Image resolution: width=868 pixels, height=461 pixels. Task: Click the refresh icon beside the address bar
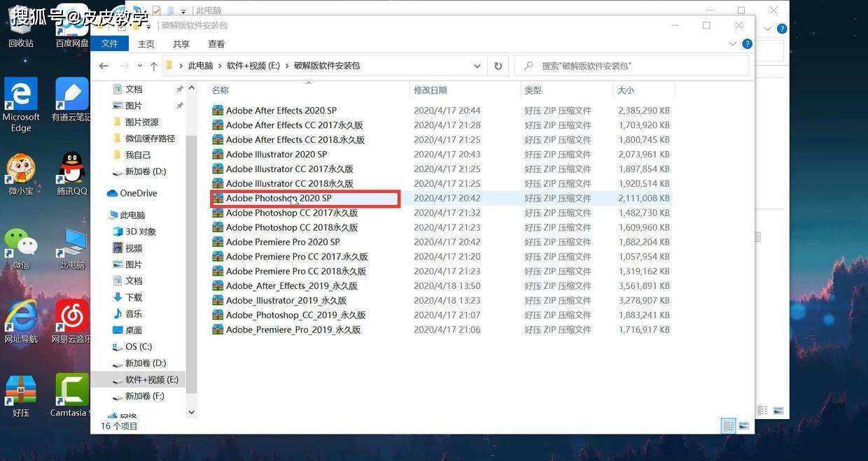(498, 65)
